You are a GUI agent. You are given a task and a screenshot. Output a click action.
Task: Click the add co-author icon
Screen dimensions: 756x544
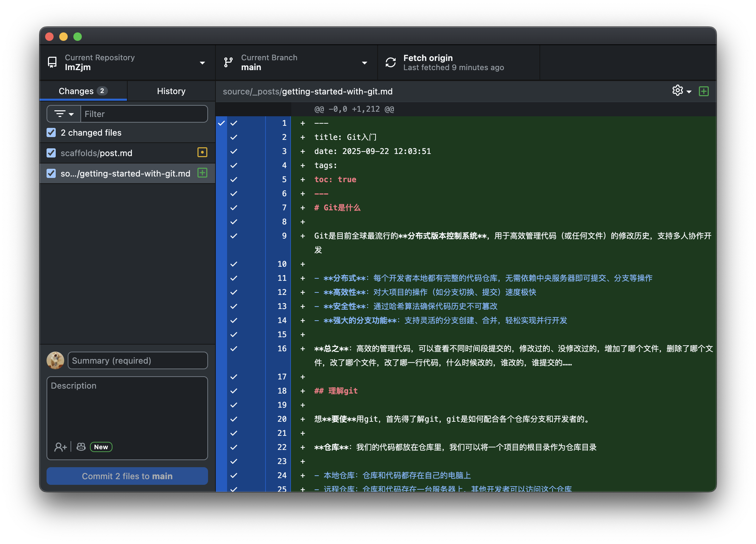[x=61, y=446]
